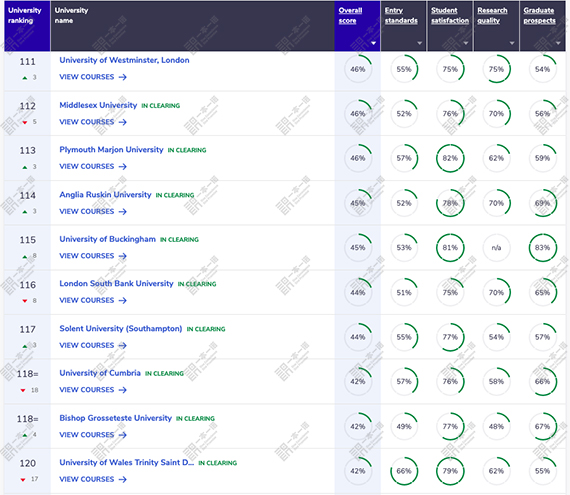
Task: Click London South Bank's 51% entry standards dial
Action: tap(404, 293)
